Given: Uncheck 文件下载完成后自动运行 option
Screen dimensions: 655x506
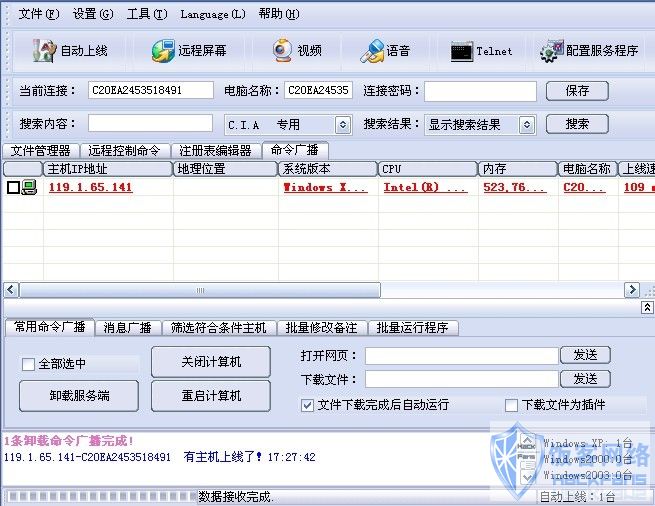Looking at the screenshot, I should point(307,405).
